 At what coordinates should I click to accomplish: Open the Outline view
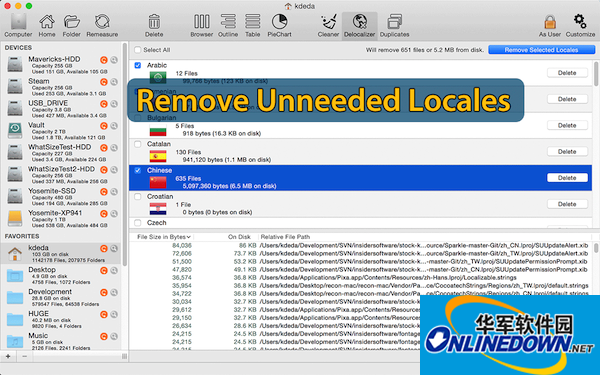(228, 26)
